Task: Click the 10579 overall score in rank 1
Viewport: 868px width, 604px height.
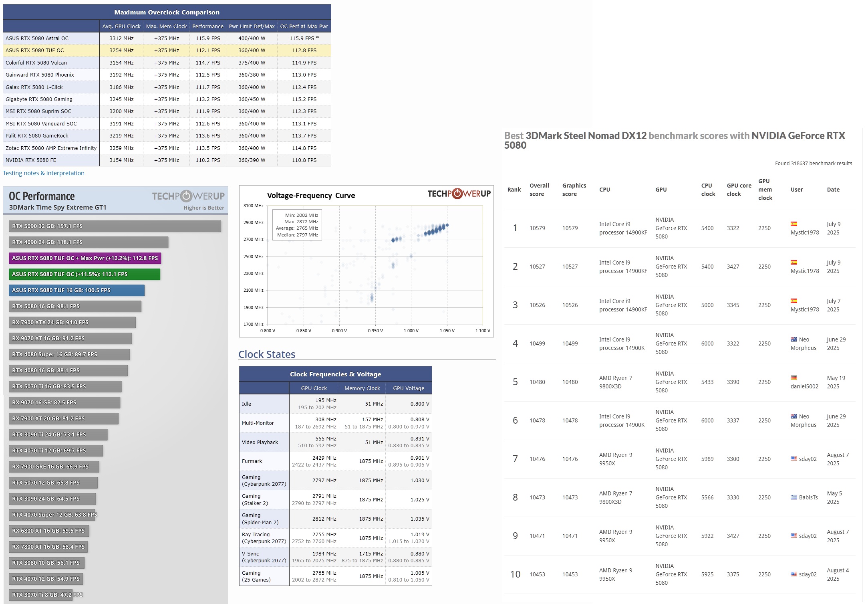Action: tap(537, 228)
